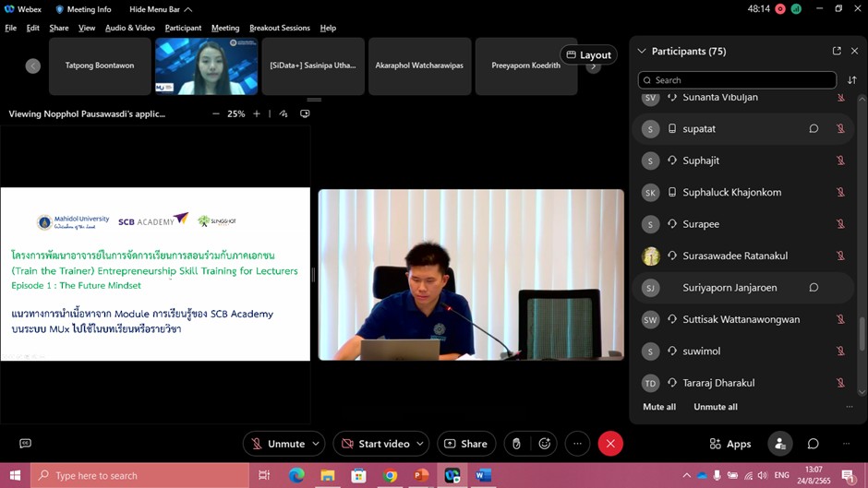Click the raise hand icon in meeting controls
Screen dimensions: 868x488
coord(516,444)
